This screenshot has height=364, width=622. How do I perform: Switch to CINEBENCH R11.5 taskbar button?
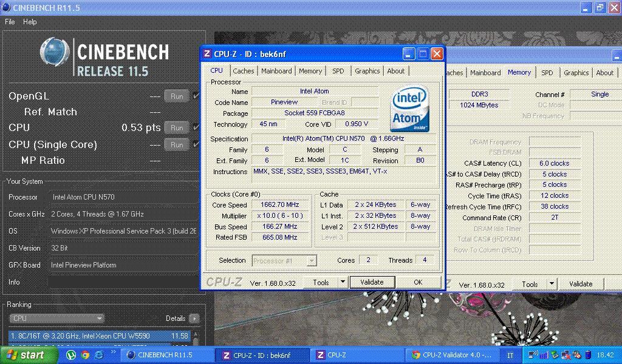click(x=166, y=355)
